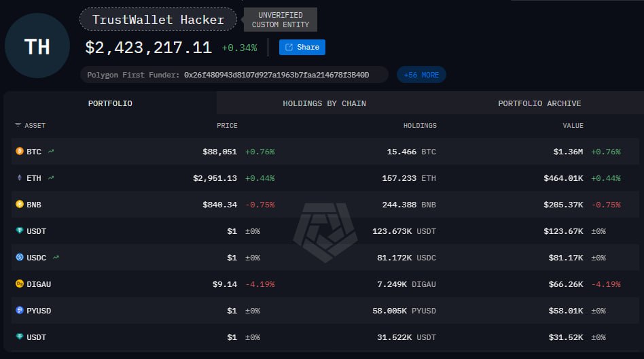644x359 pixels.
Task: Expand the +56 MORE addresses list
Action: click(421, 75)
